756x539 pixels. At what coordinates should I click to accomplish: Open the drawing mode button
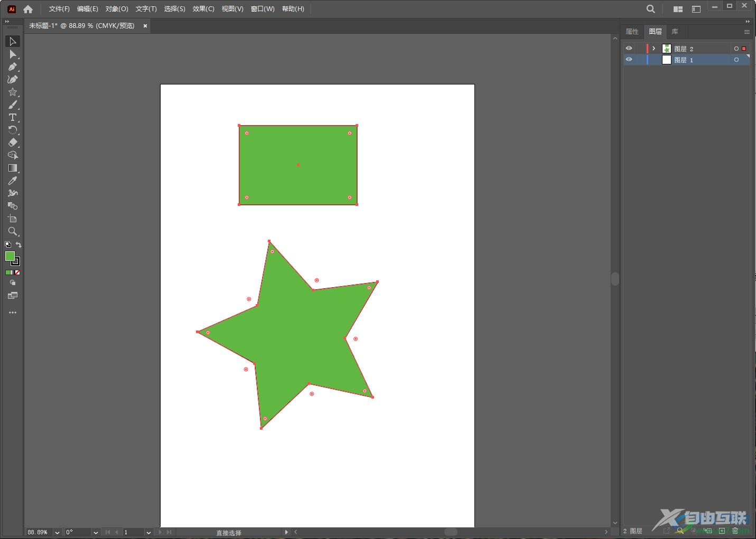point(13,283)
